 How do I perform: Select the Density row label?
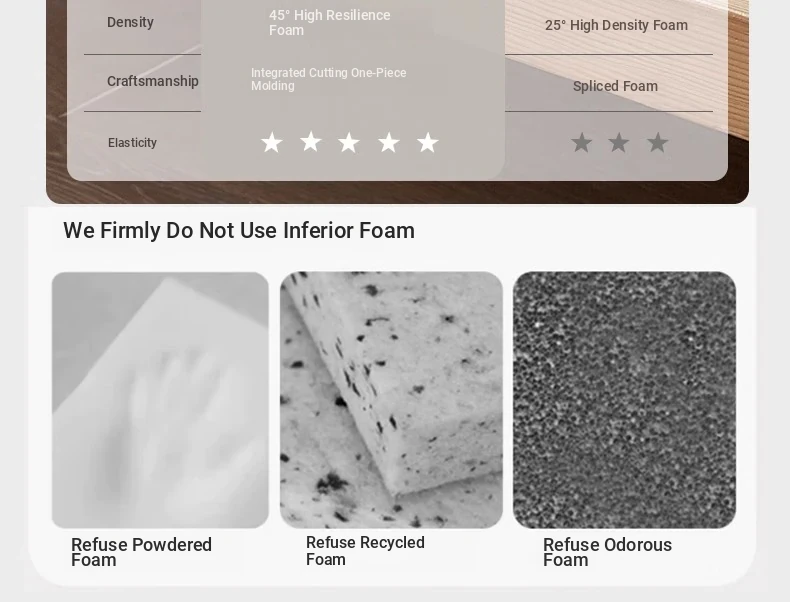130,22
